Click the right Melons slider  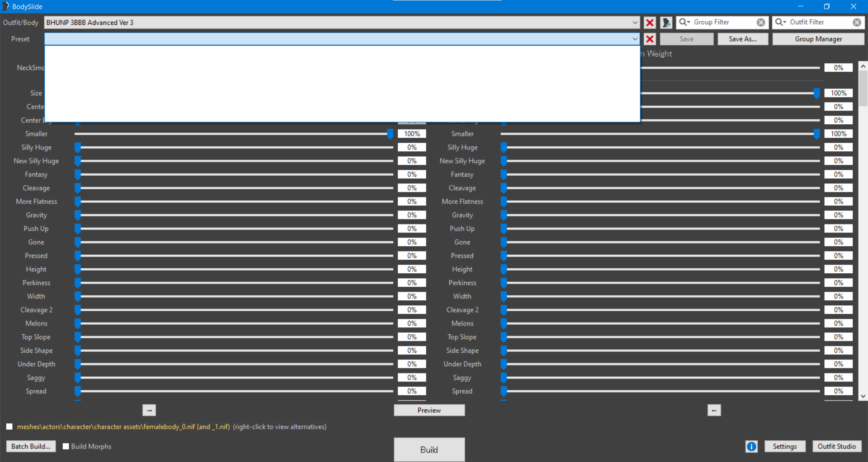coord(660,323)
